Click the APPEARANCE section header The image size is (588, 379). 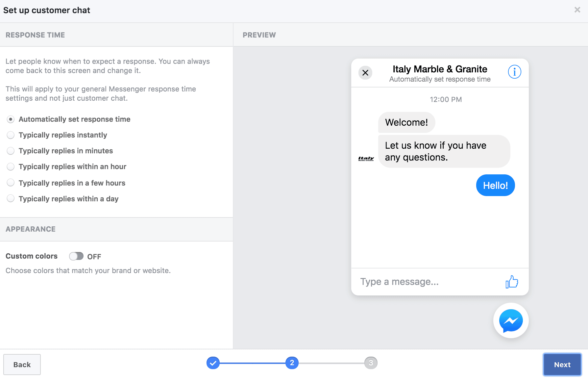click(x=31, y=229)
